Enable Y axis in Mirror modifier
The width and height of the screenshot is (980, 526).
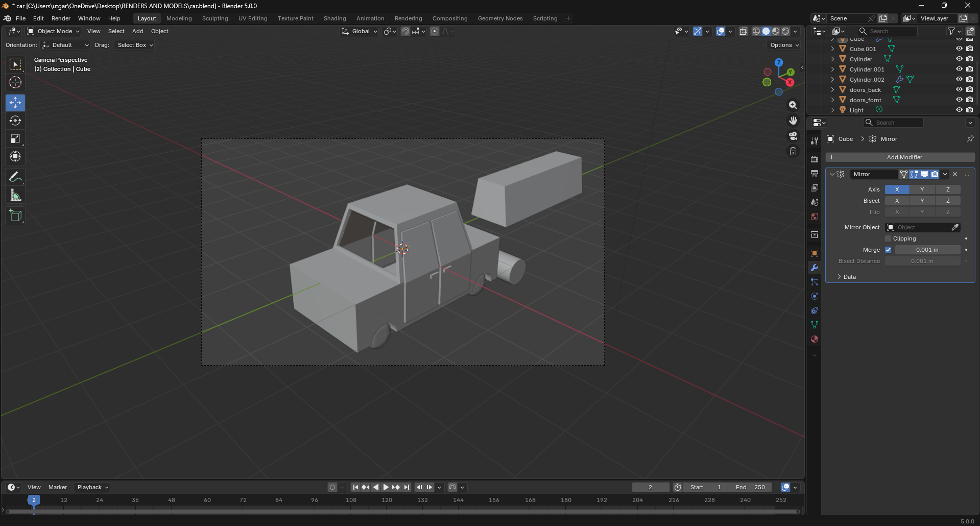point(922,189)
